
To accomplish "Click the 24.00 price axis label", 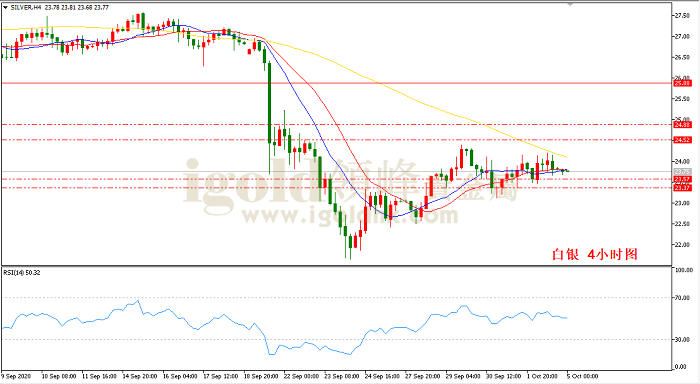I will pos(682,161).
